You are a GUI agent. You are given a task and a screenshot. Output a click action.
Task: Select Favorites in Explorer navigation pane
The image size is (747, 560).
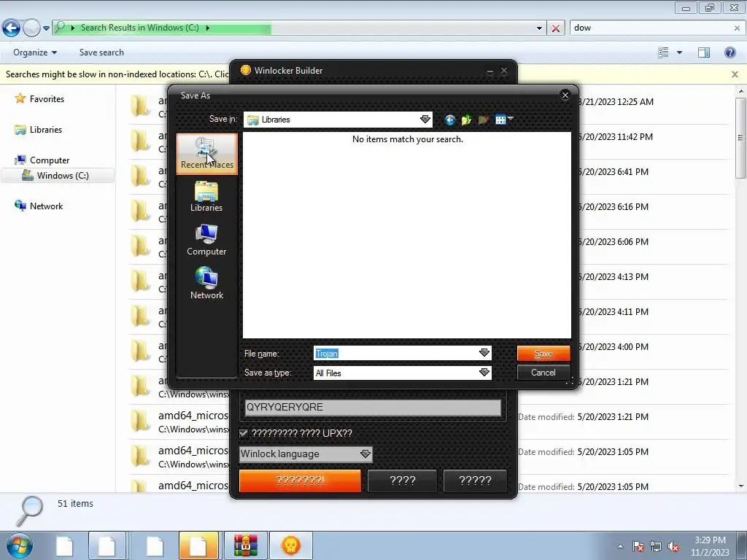pyautogui.click(x=47, y=99)
